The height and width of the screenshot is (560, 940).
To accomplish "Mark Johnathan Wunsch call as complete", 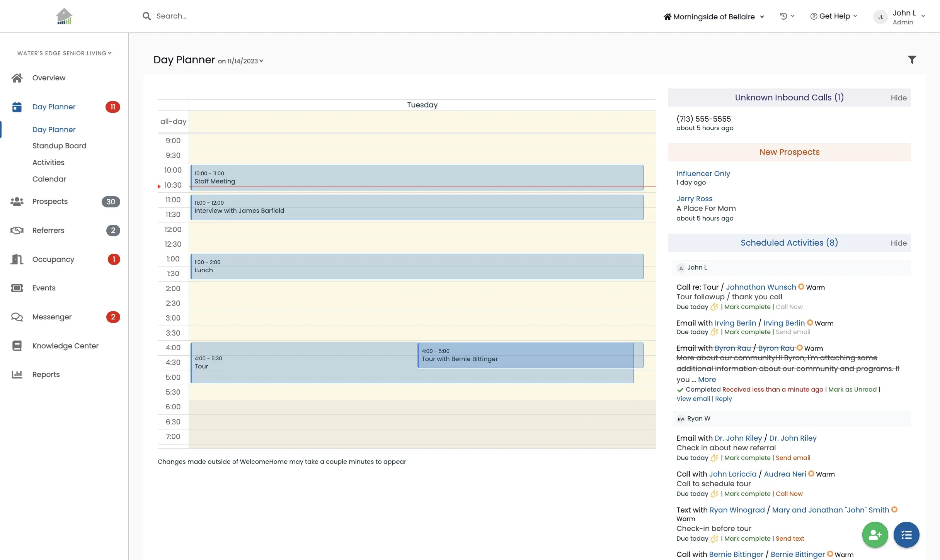I will point(747,307).
